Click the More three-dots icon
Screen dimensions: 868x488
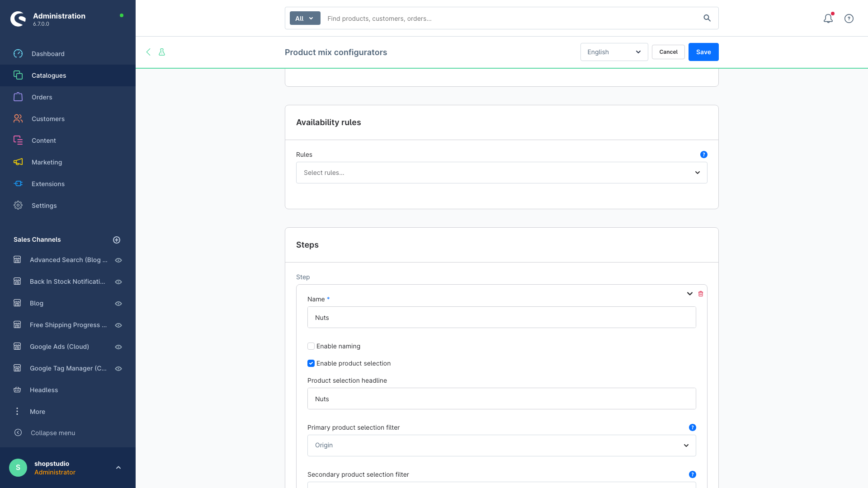coord(17,411)
